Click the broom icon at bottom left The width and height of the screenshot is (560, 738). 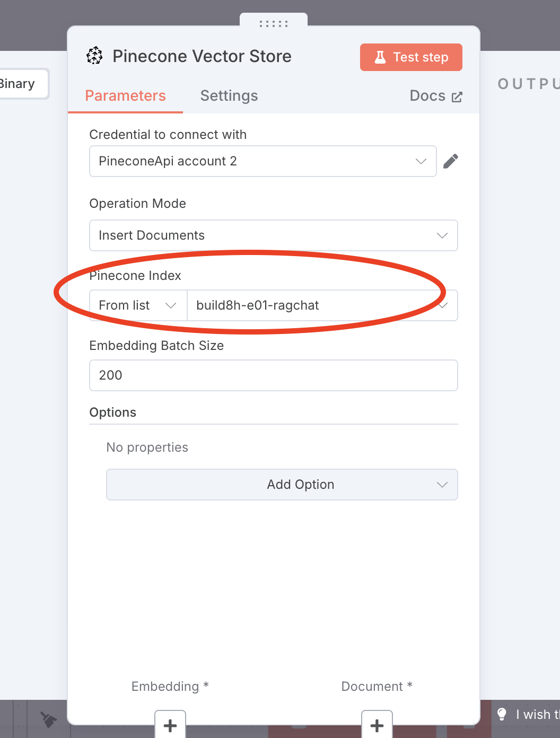tap(49, 719)
